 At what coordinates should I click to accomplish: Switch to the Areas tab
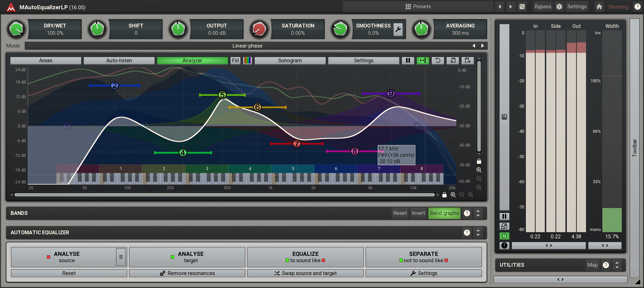[x=45, y=61]
